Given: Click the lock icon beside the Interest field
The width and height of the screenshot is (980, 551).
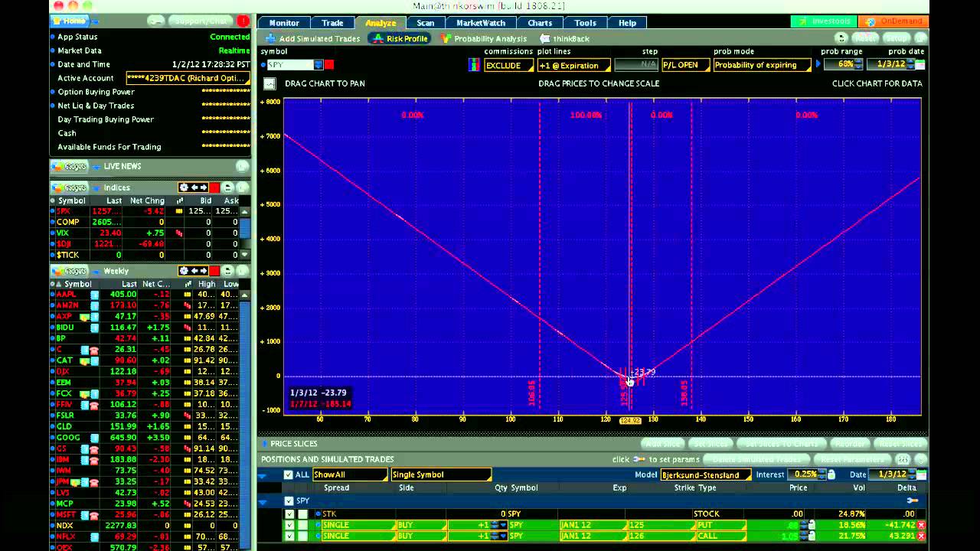Looking at the screenshot, I should (831, 474).
